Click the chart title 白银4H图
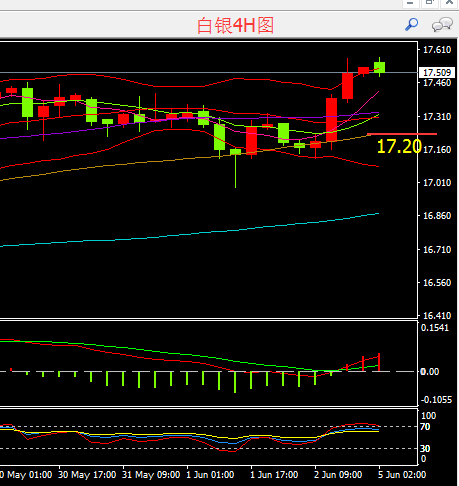 click(x=235, y=26)
